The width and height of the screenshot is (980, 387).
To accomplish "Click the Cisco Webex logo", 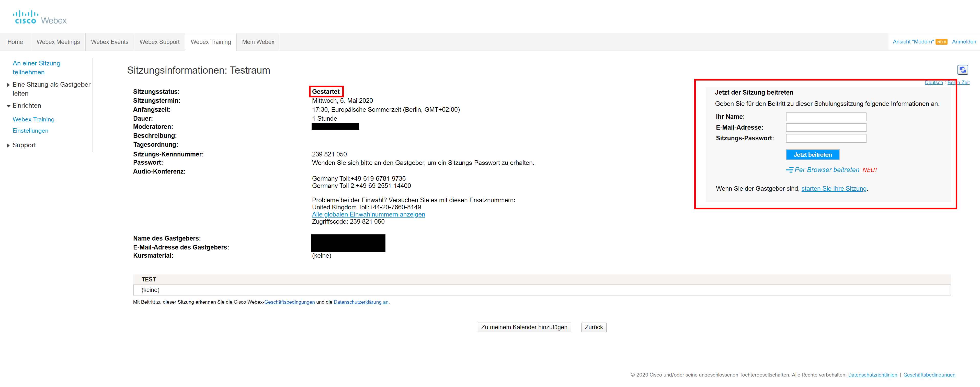I will point(40,17).
